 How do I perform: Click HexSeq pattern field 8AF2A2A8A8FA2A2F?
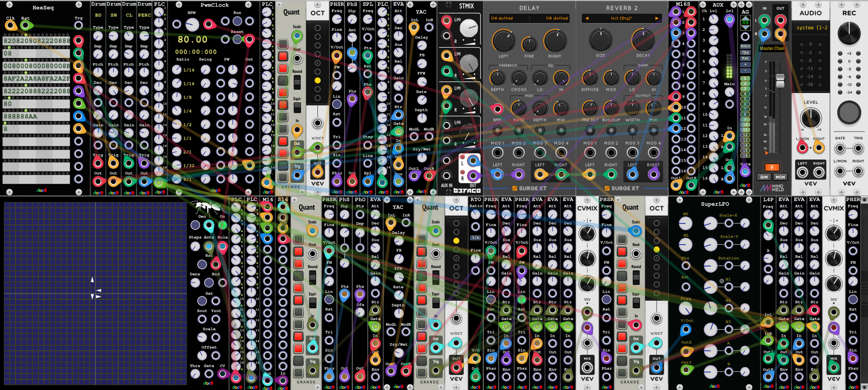[x=36, y=79]
